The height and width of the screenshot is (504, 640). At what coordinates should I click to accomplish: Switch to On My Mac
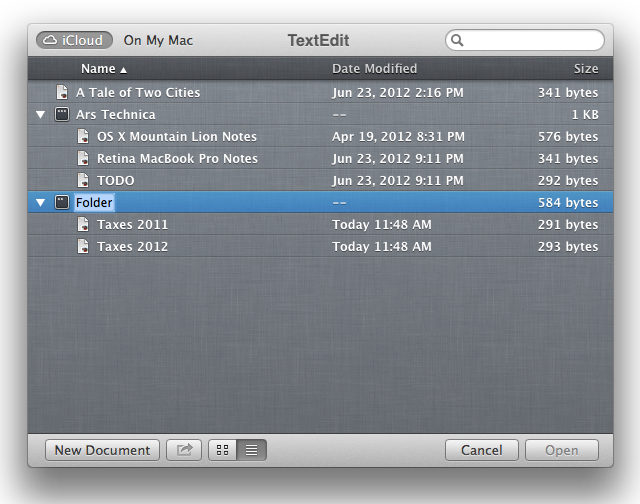[x=158, y=40]
